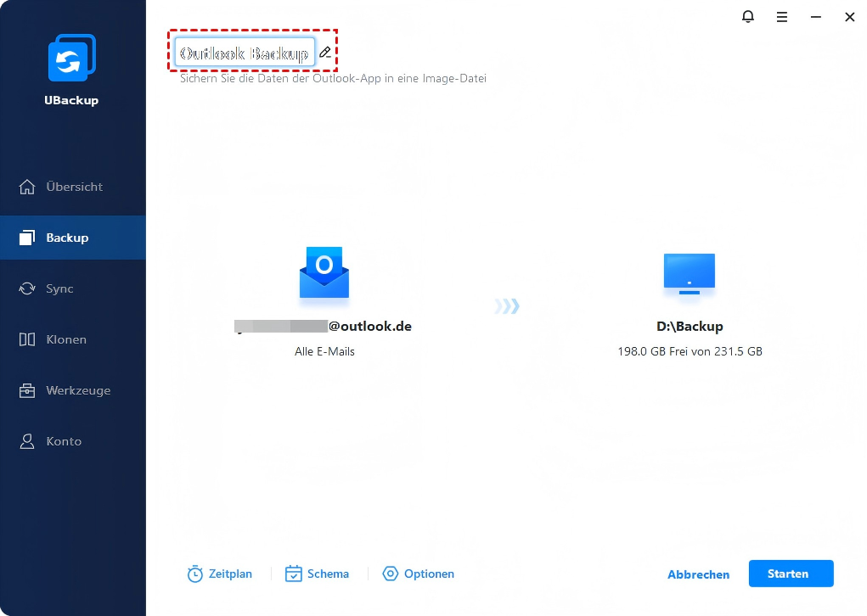Click the monitor destination icon

pos(689,273)
